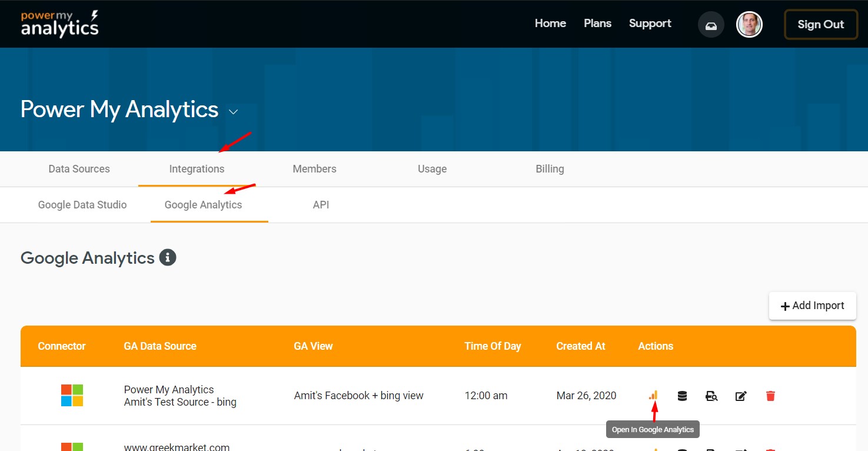Click the Time Of Day column header
Viewport: 868px width, 451px height.
[493, 346]
